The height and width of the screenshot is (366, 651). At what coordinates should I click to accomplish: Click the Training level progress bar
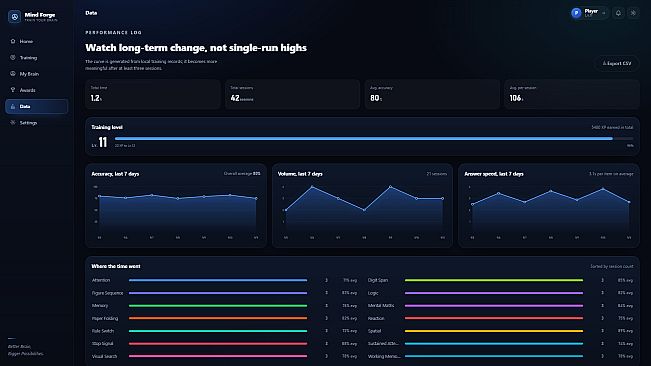(374, 139)
